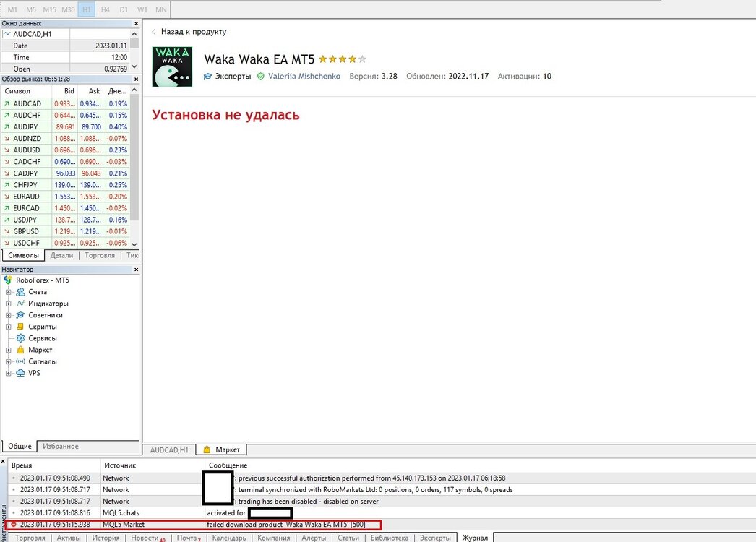Expand the Счета tree node

(x=8, y=292)
